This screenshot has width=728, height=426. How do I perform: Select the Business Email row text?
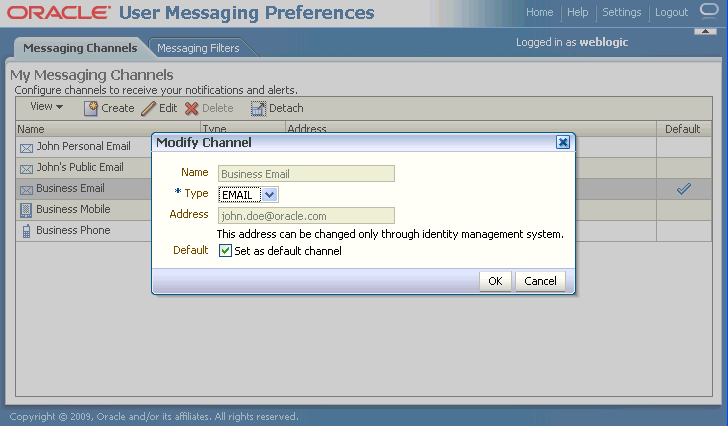pos(70,188)
